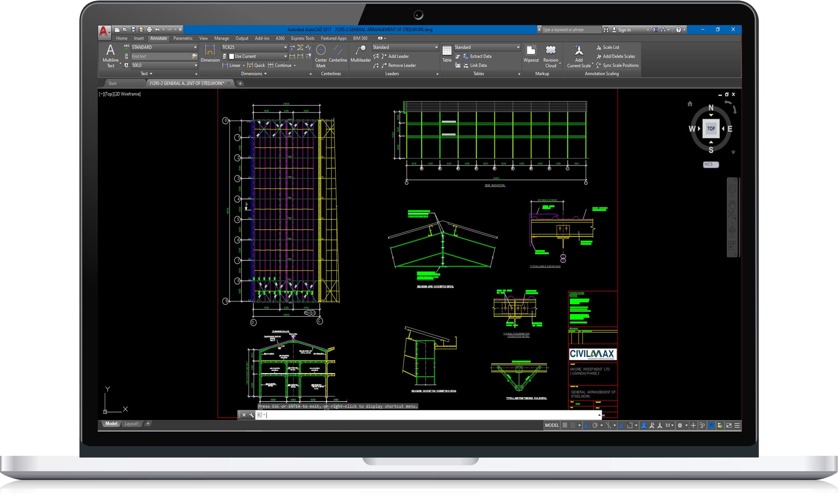Image resolution: width=838 pixels, height=504 pixels.
Task: Toggle Ortho mode in the status bar
Action: click(x=587, y=425)
